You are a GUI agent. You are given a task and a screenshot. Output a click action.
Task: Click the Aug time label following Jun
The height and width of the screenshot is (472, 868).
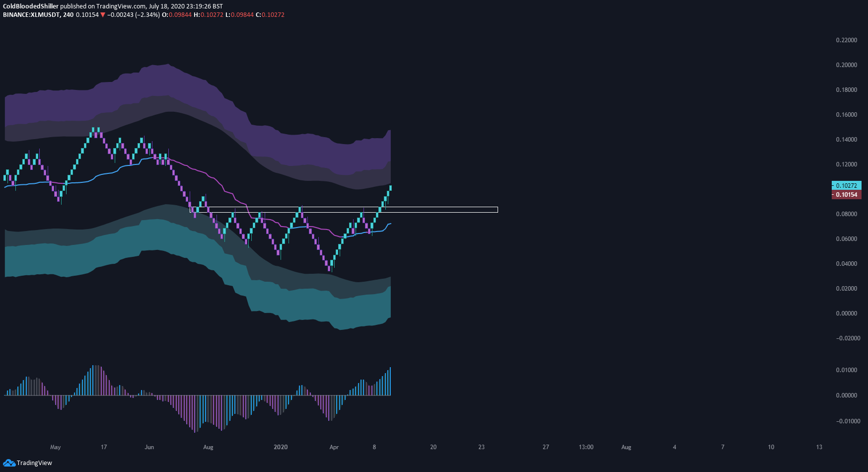(x=208, y=447)
